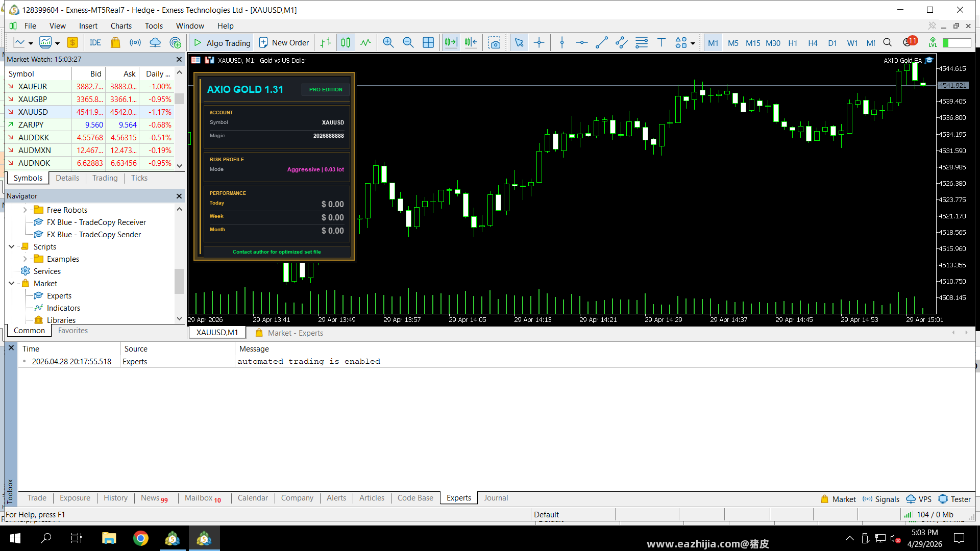Select the text label tool
The width and height of the screenshot is (980, 551).
[661, 43]
